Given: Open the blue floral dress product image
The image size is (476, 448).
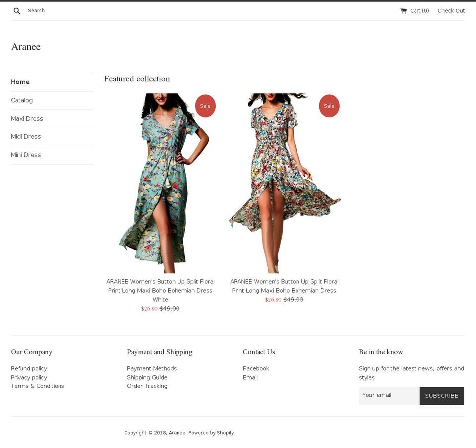Looking at the screenshot, I should 160,183.
